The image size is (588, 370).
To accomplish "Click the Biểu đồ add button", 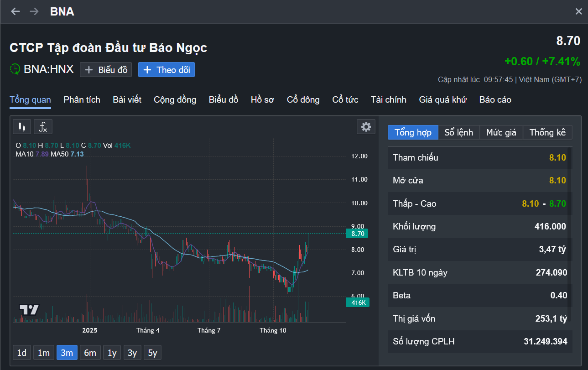I will coord(106,70).
